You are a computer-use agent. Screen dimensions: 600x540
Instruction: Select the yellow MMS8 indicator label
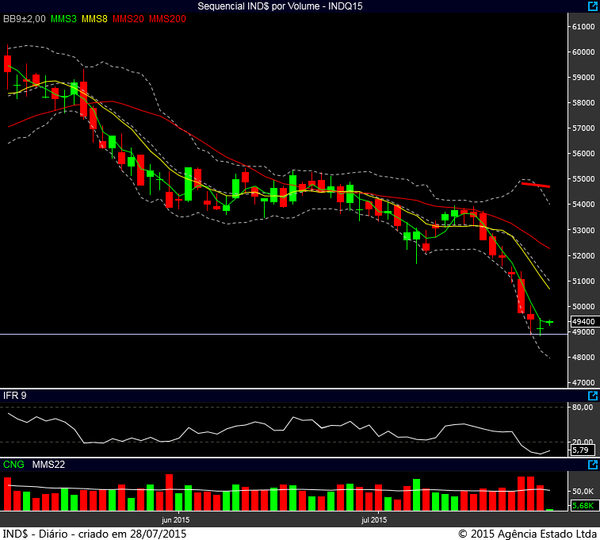[x=95, y=19]
